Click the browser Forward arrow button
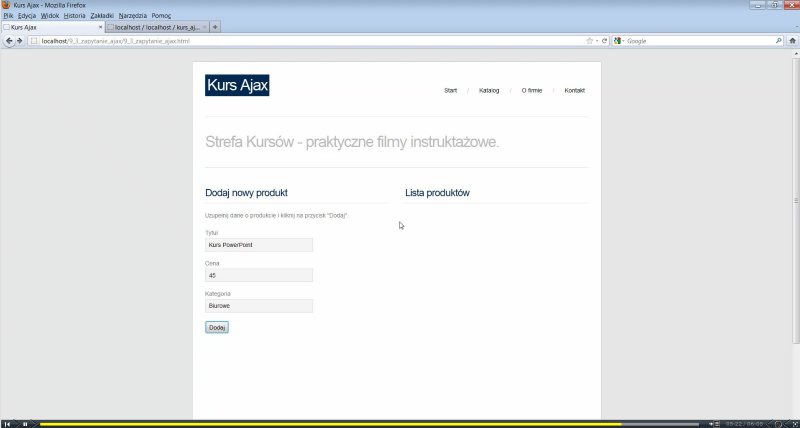800x428 pixels. 20,41
